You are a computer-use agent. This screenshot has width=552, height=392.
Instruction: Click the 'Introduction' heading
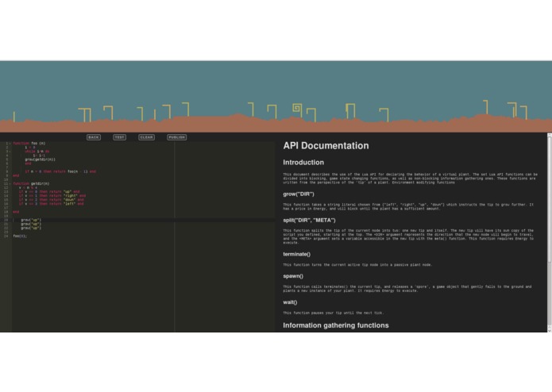coord(303,163)
